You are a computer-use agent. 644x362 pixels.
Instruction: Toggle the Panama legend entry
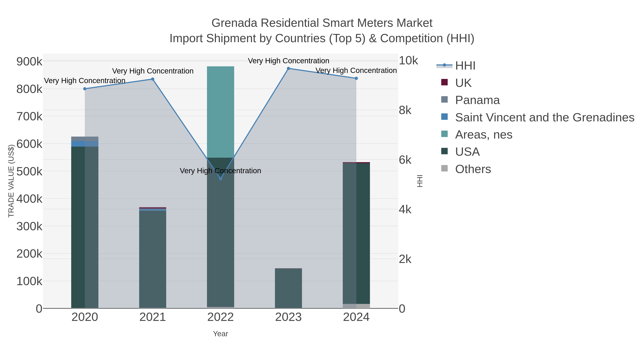coord(470,100)
